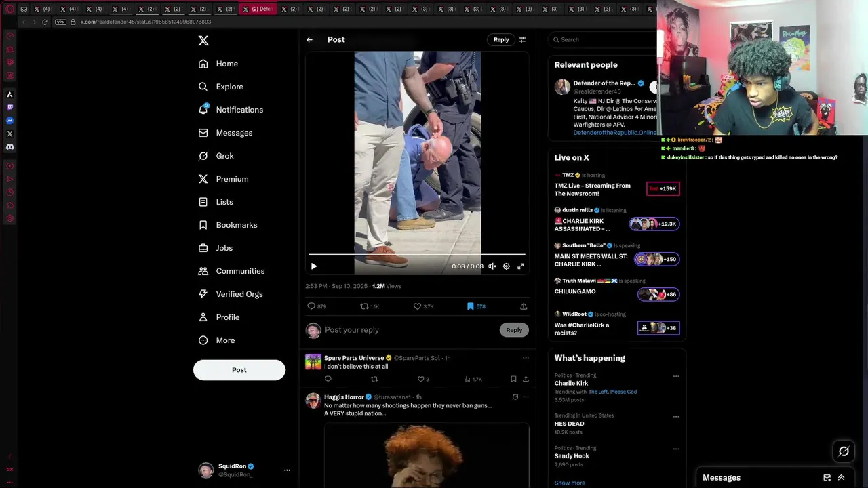
Task: Click the X logo in sidebar
Action: [203, 41]
